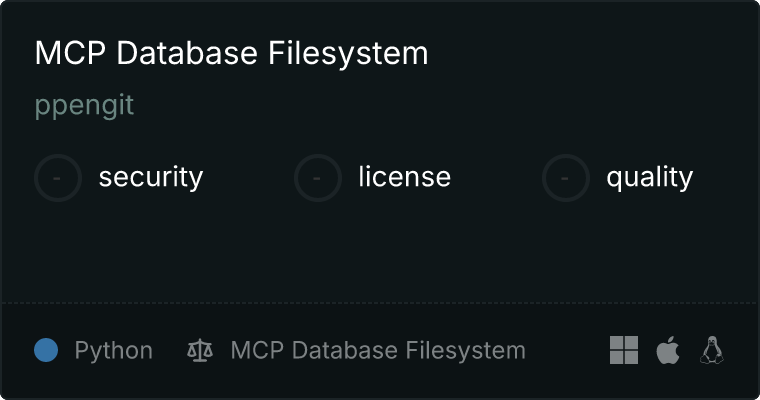Image resolution: width=760 pixels, height=400 pixels.
Task: Click the license score badge circle
Action: coord(318,178)
